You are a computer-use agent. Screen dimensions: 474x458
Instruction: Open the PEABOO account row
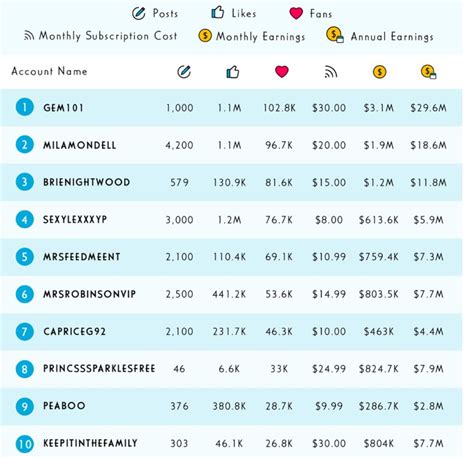231,406
